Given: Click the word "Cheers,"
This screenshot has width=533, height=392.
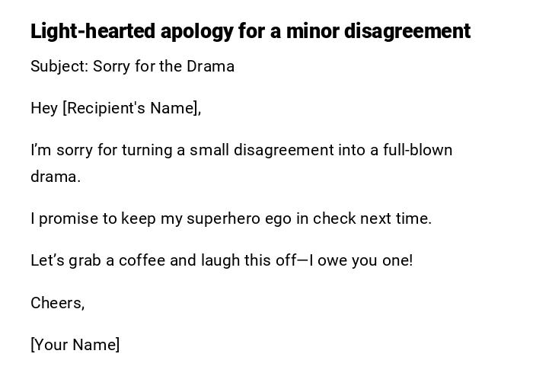Looking at the screenshot, I should click(57, 303).
